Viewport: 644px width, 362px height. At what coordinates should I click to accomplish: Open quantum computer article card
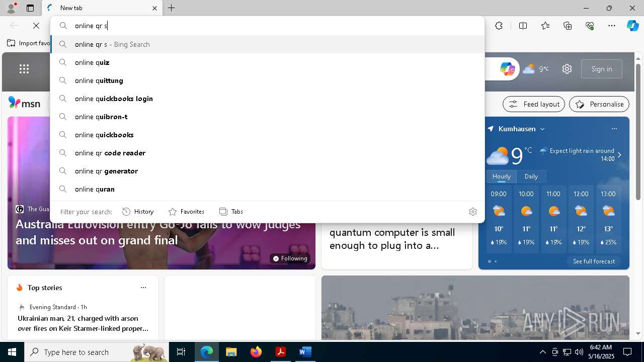(392, 239)
